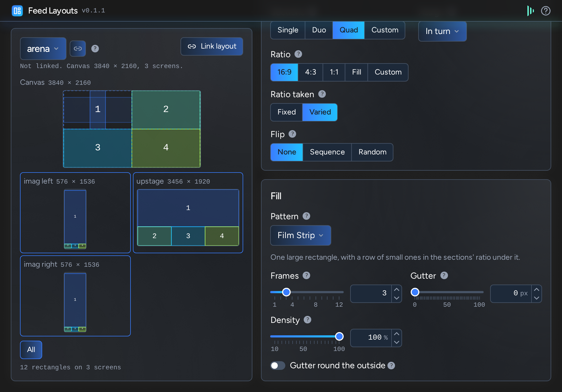562x392 pixels.
Task: Switch to the Duo layout tab
Action: point(319,30)
